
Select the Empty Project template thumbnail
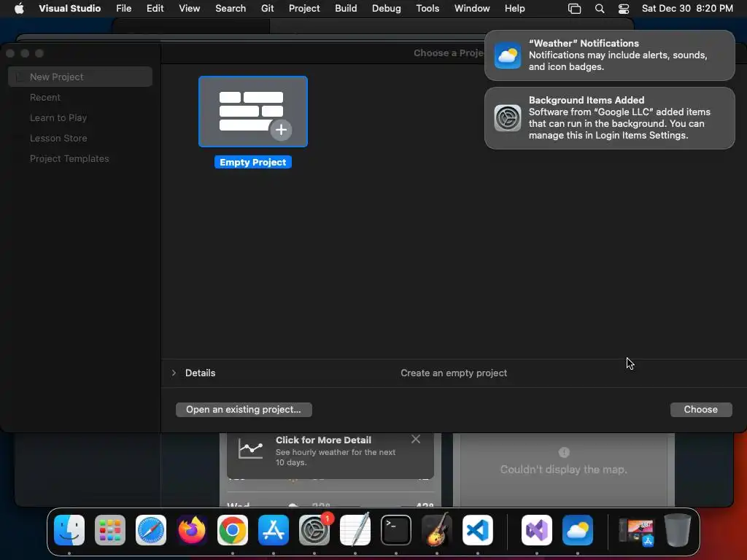pyautogui.click(x=253, y=112)
